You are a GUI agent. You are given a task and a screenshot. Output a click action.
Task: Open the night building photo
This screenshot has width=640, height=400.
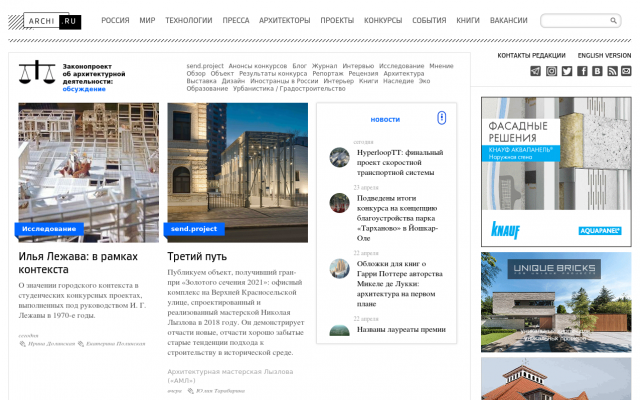click(238, 172)
